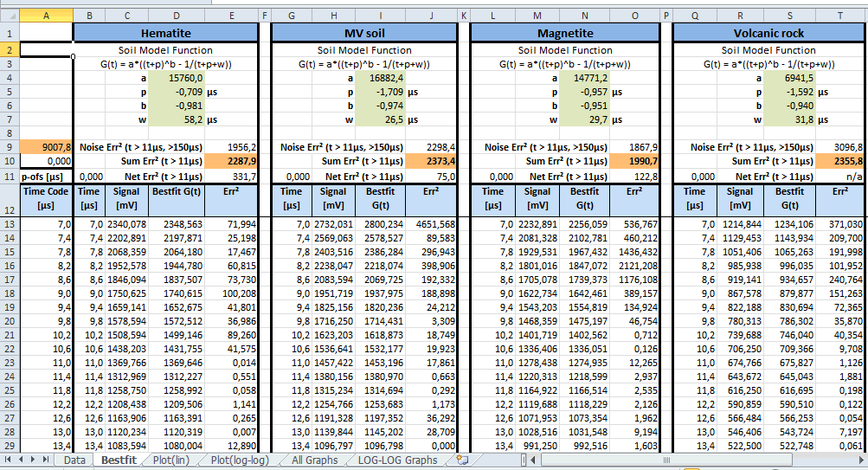Go to first sheet with navigation arrow

click(x=8, y=460)
